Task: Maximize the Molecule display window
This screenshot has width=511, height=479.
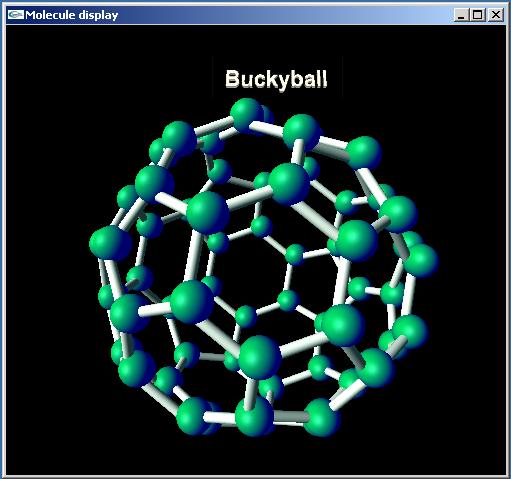Action: click(x=478, y=15)
